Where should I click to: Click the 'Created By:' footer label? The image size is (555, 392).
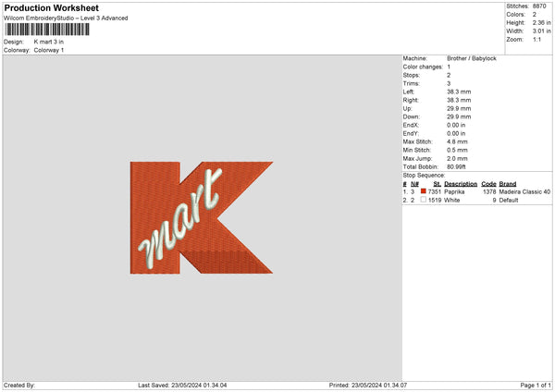coord(19,386)
